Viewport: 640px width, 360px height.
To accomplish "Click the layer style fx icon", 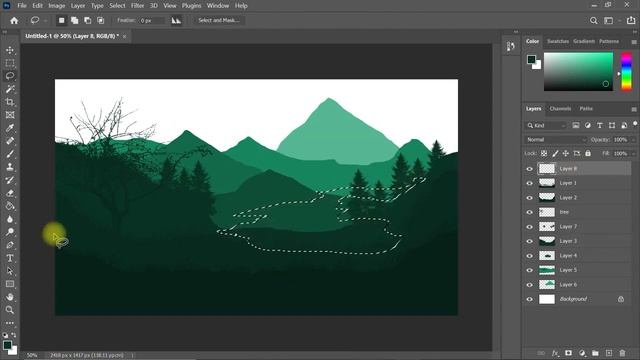I will pos(555,353).
